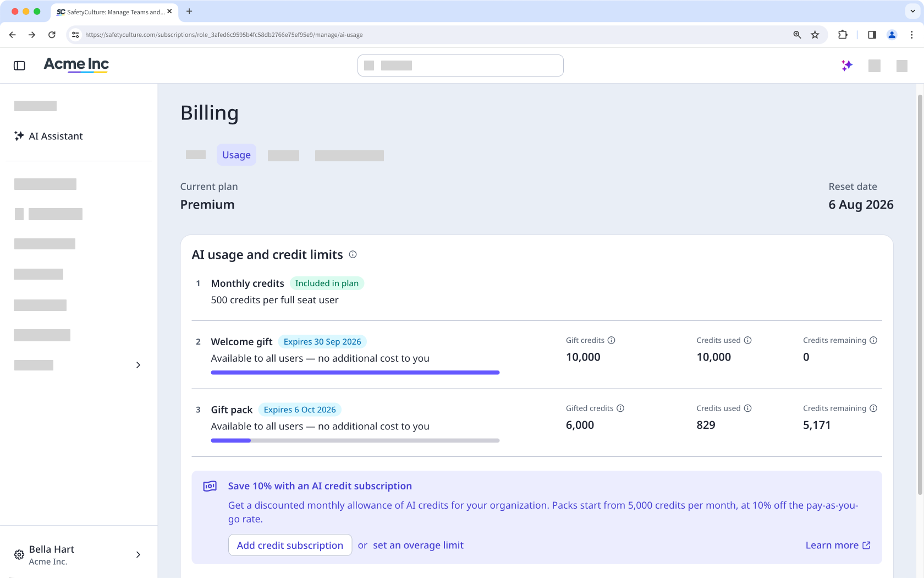Open browser extensions puzzle icon
This screenshot has width=924, height=578.
[x=843, y=35]
